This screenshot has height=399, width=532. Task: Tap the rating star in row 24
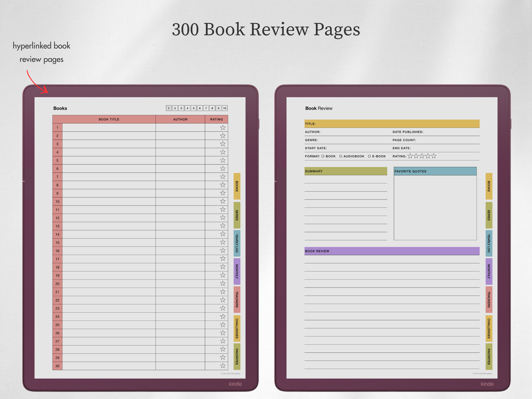pos(223,316)
